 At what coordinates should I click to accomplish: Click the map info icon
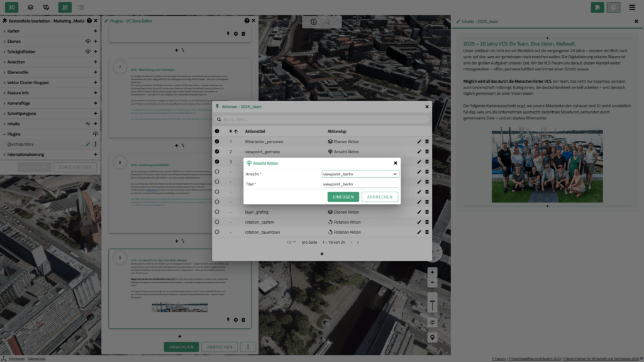coord(313,22)
